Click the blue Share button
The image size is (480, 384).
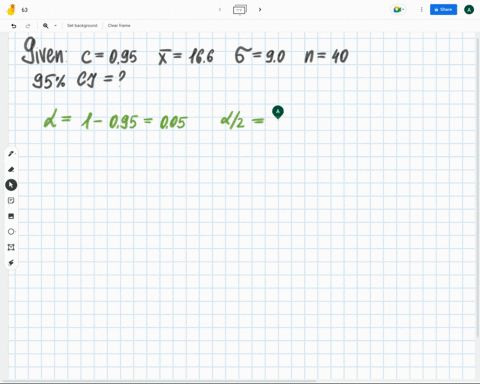coord(443,10)
